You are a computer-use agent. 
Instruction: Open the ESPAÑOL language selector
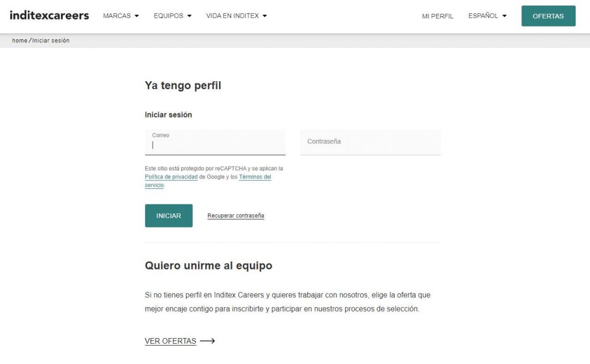[x=487, y=16]
